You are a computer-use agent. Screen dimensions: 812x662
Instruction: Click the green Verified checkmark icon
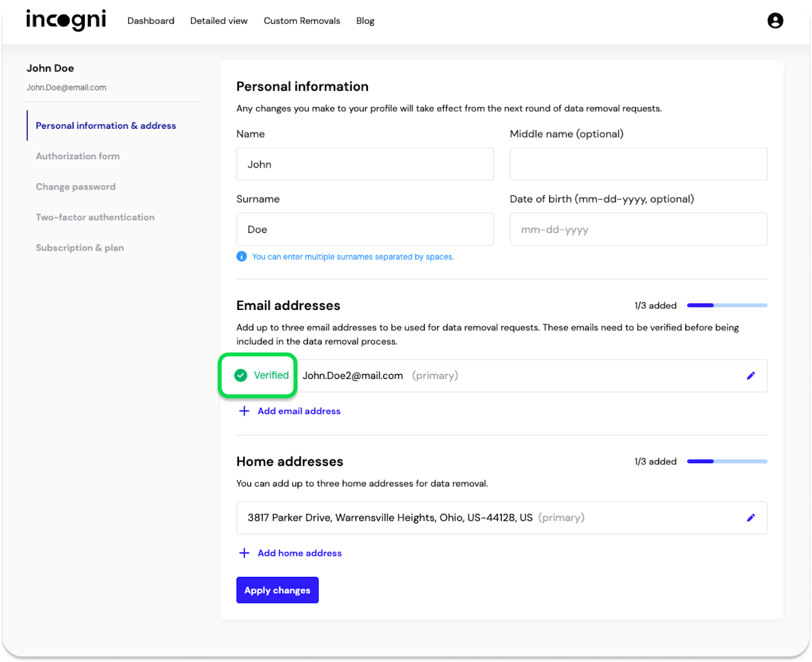point(241,375)
